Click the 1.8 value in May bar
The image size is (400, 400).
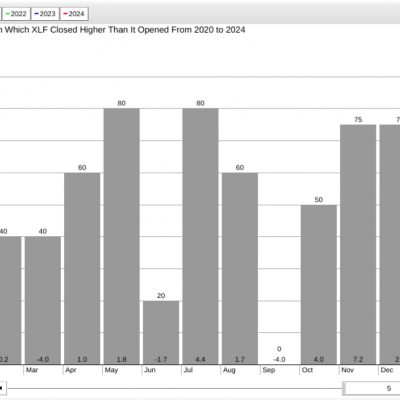(x=122, y=360)
